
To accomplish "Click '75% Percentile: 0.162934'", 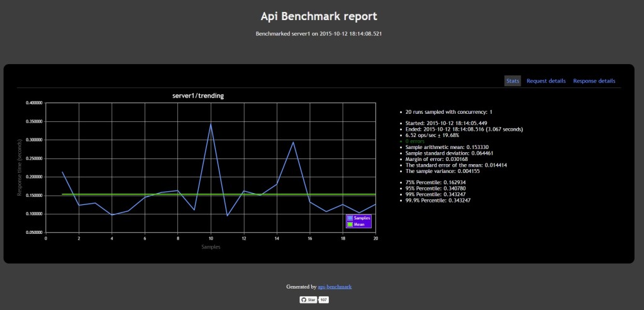I will coord(436,182).
